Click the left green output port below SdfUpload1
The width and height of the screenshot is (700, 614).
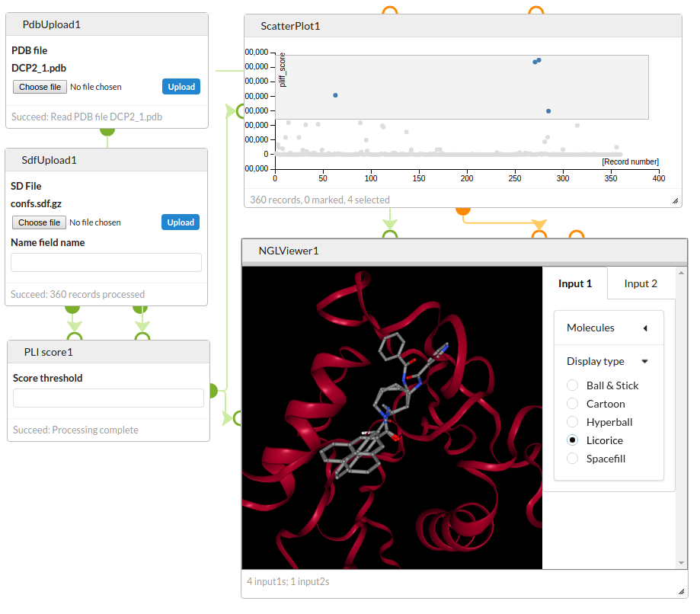pyautogui.click(x=72, y=309)
